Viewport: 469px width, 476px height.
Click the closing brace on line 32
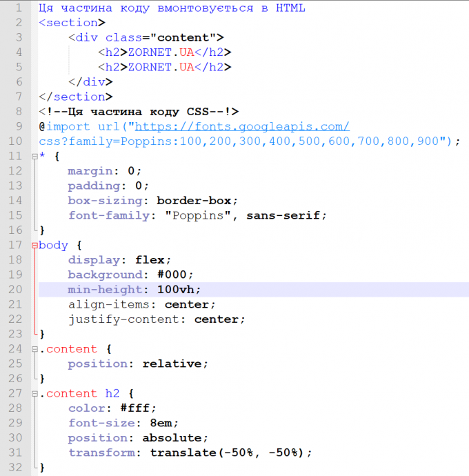[x=42, y=468]
